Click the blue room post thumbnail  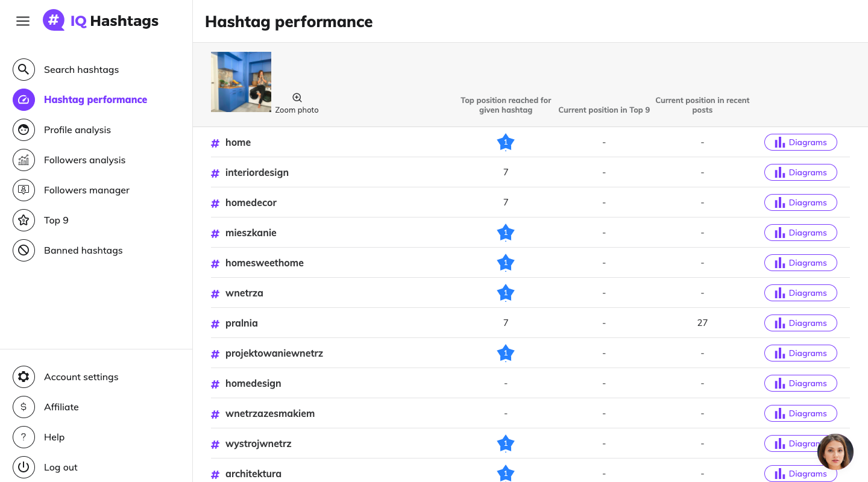[241, 82]
